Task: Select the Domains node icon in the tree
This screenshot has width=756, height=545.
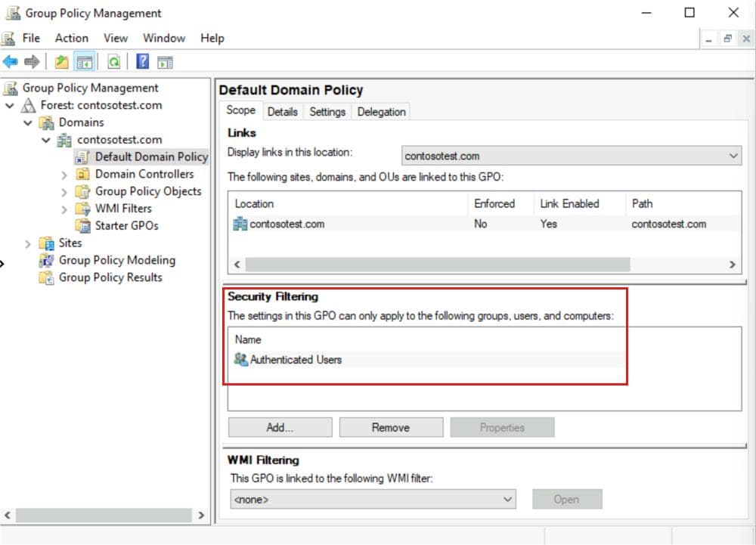Action: point(47,122)
